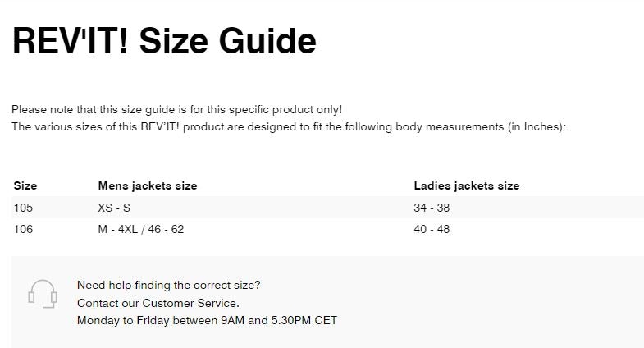Click the customer service headset icon

click(42, 293)
